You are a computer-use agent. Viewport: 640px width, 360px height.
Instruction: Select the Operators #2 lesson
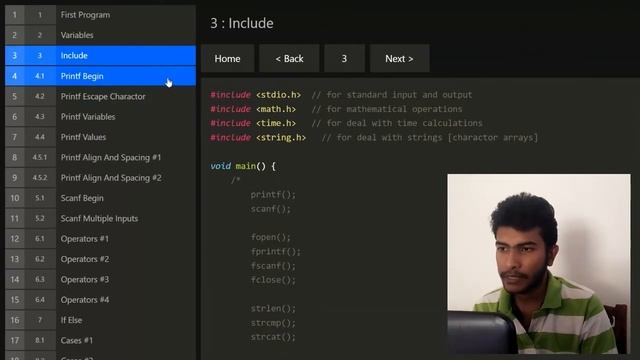point(100,259)
